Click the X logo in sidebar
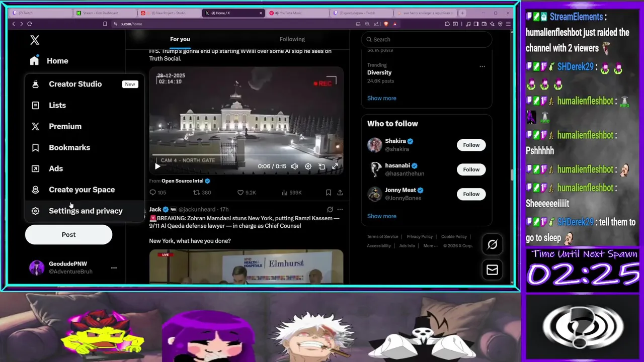 tap(34, 40)
